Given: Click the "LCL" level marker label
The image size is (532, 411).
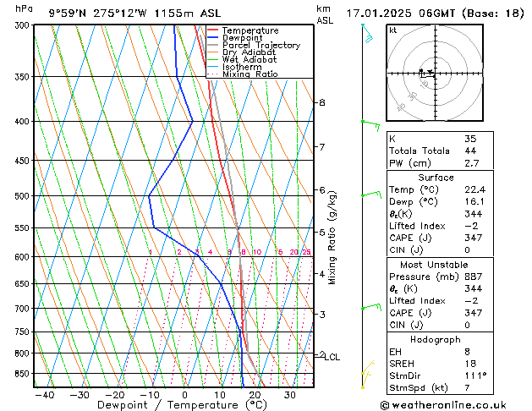Looking at the screenshot, I should pyautogui.click(x=332, y=357).
